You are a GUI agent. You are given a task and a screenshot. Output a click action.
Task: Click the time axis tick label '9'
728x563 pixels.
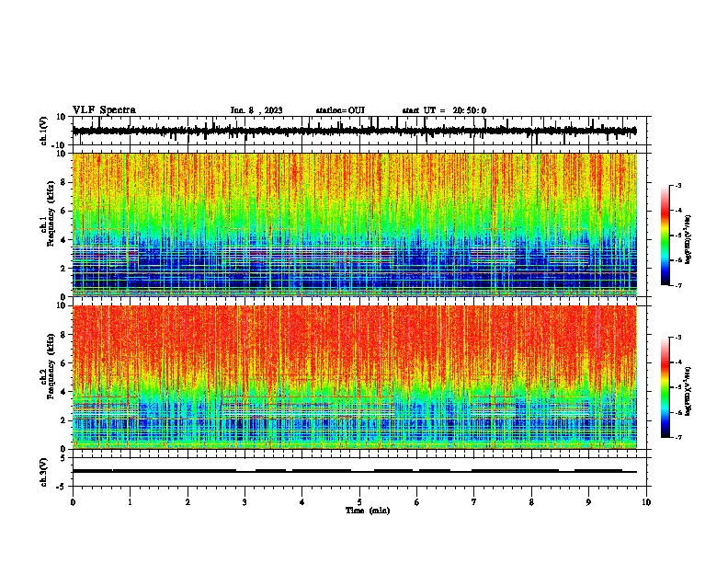click(588, 502)
